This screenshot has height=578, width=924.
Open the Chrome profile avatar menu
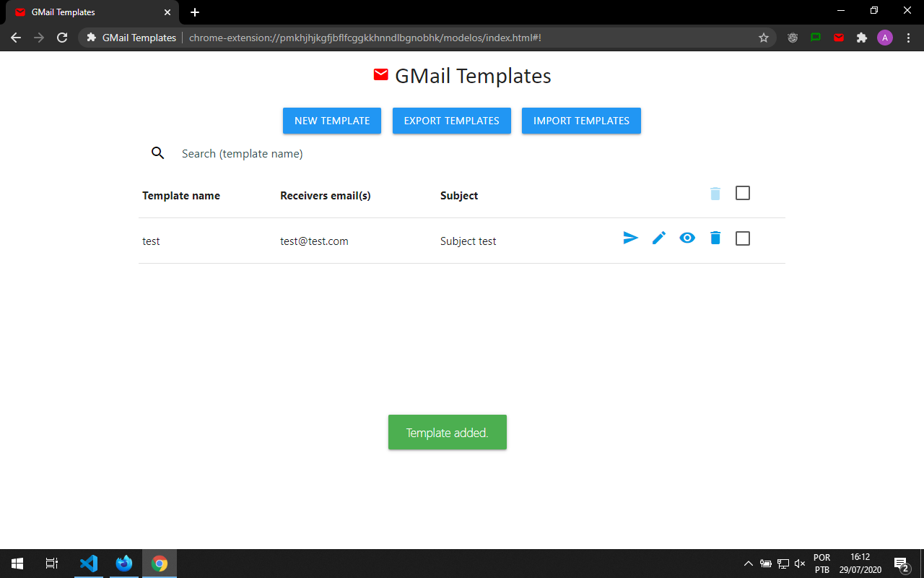885,37
